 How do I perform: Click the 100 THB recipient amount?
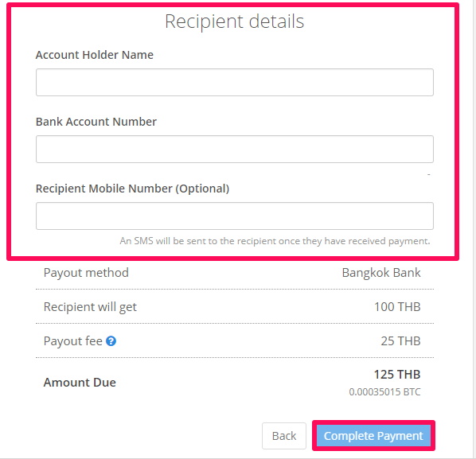pyautogui.click(x=397, y=307)
